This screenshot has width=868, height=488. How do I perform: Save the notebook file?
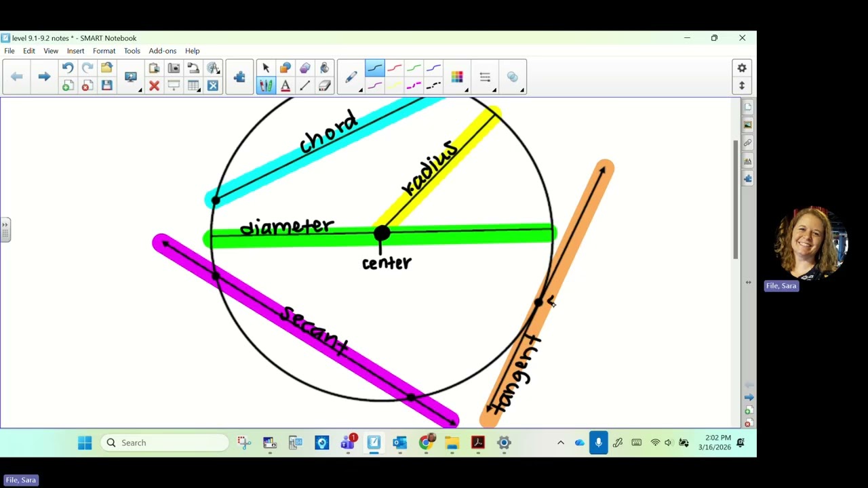[x=106, y=85]
